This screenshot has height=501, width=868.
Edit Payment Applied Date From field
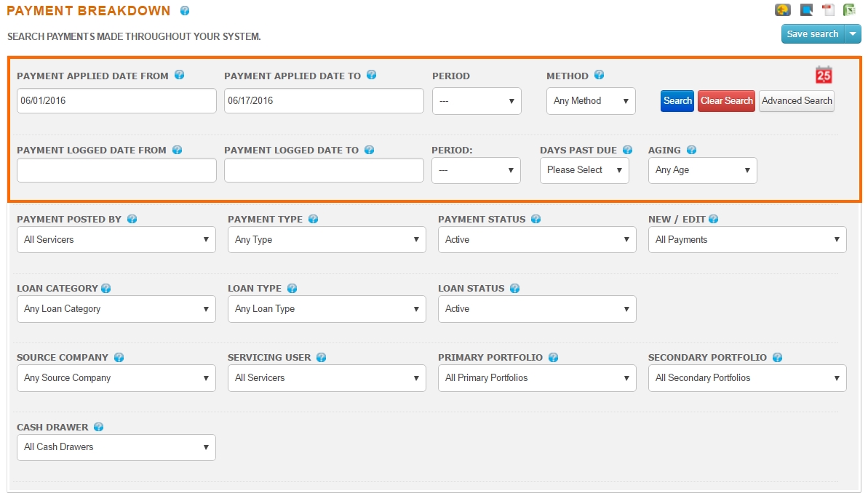(x=117, y=100)
